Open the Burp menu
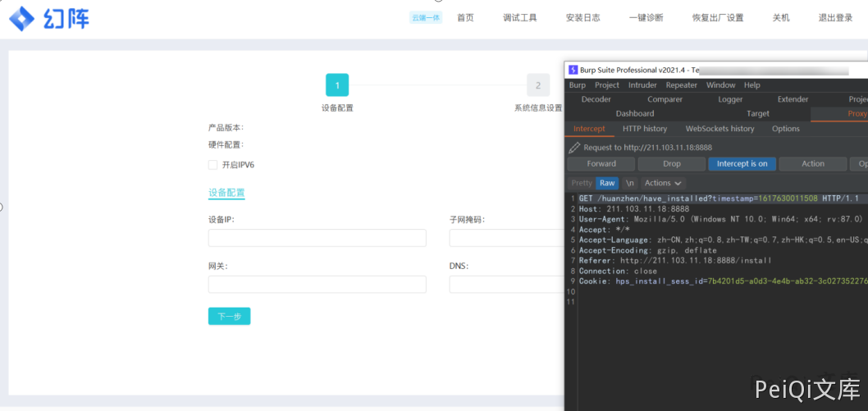Image resolution: width=868 pixels, height=411 pixels. (x=578, y=85)
